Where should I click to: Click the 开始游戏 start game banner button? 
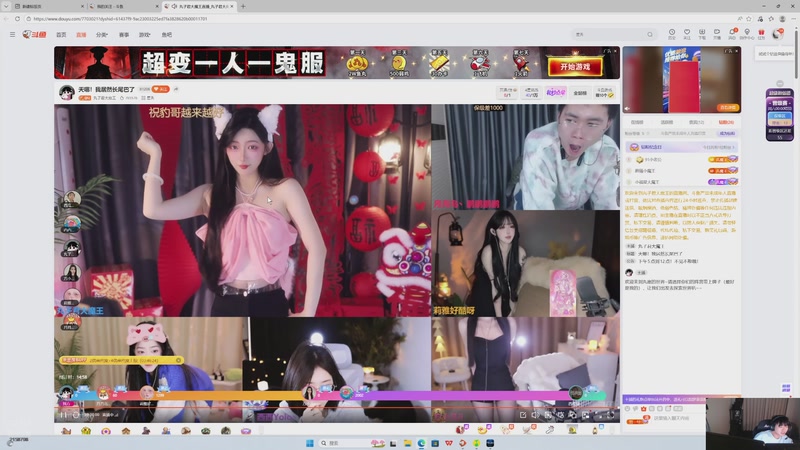[x=575, y=67]
